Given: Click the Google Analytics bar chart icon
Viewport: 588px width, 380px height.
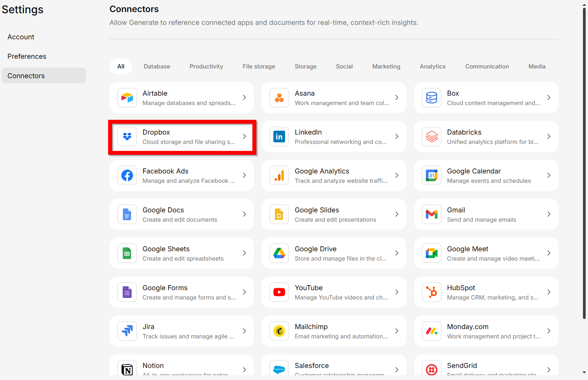Looking at the screenshot, I should (279, 175).
